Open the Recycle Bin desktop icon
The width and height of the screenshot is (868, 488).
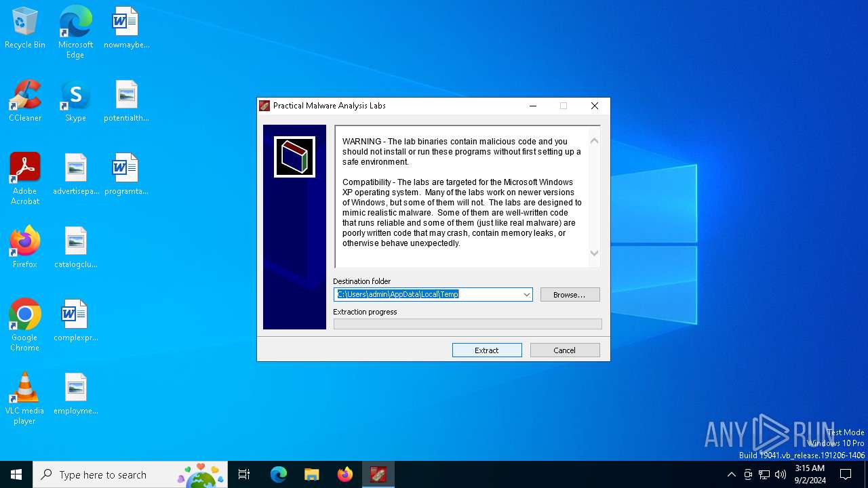pyautogui.click(x=25, y=28)
